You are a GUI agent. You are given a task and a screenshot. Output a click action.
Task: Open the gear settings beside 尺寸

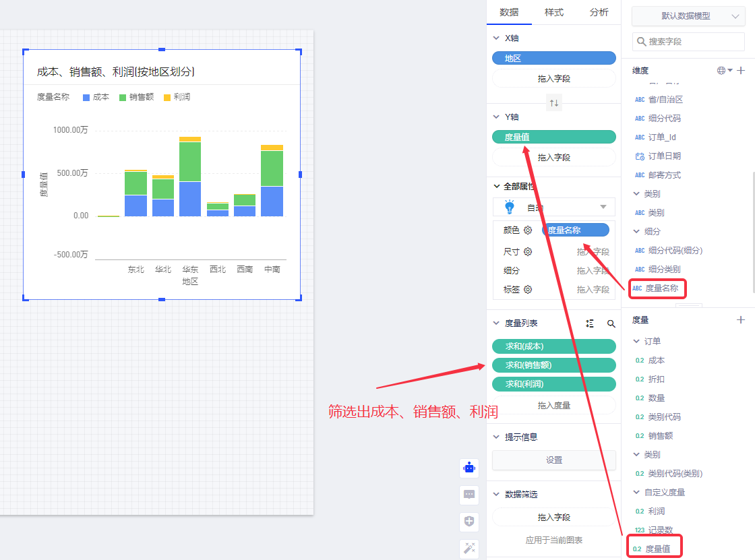[x=528, y=252]
